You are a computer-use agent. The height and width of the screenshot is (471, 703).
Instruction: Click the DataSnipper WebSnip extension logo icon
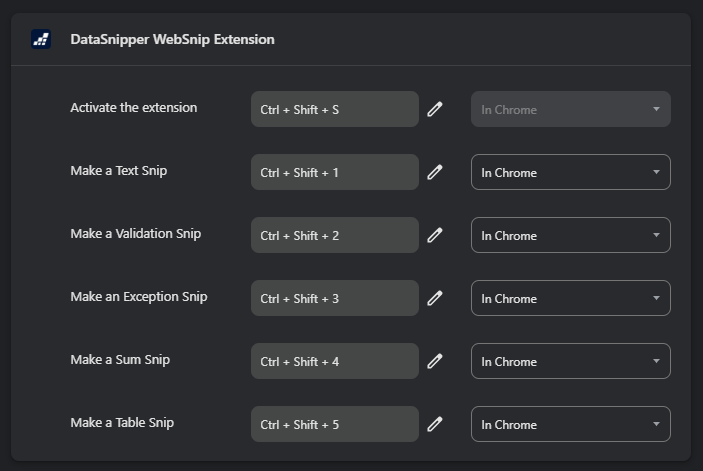coord(41,40)
